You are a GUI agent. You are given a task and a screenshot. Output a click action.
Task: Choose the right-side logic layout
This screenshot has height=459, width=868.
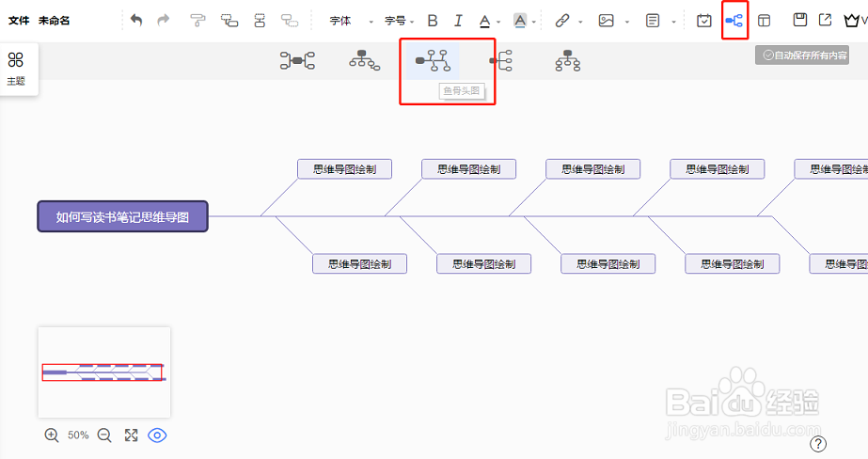point(501,60)
